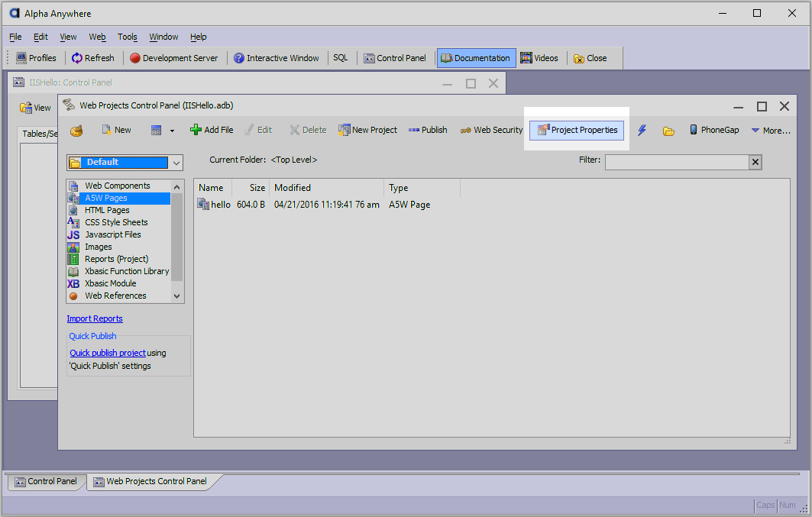The height and width of the screenshot is (517, 812).
Task: Switch to the Control Panel bottom tab
Action: [46, 481]
